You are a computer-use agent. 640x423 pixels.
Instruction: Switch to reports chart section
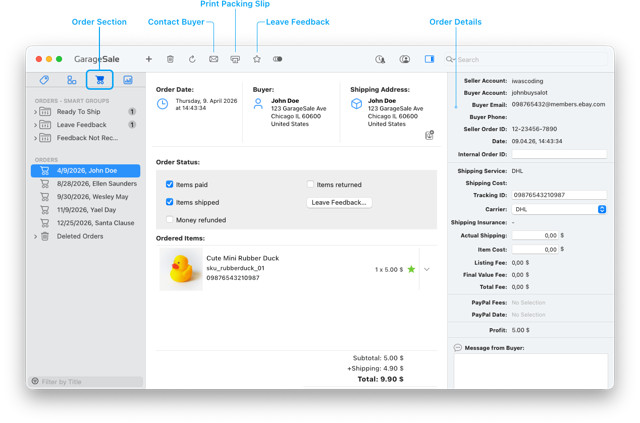tap(128, 80)
